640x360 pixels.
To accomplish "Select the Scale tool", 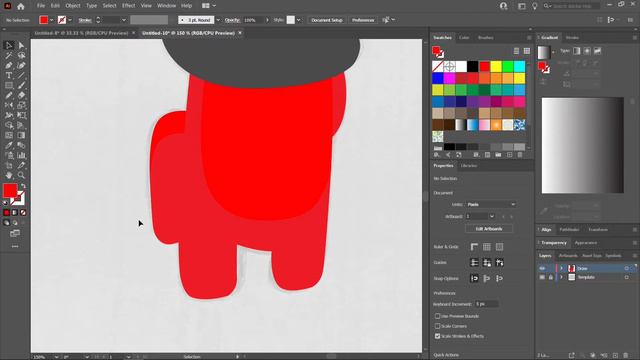I will coord(21,105).
